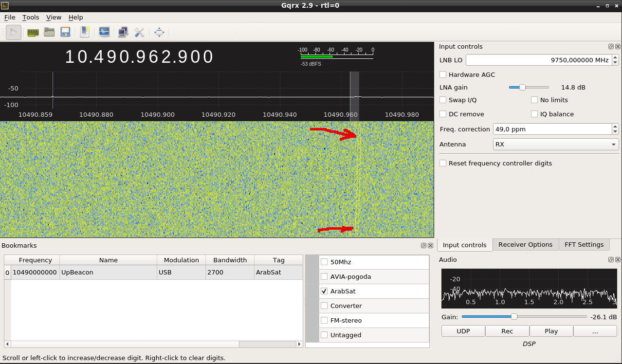
Task: Enable the Hardware AGC checkbox
Action: click(443, 75)
